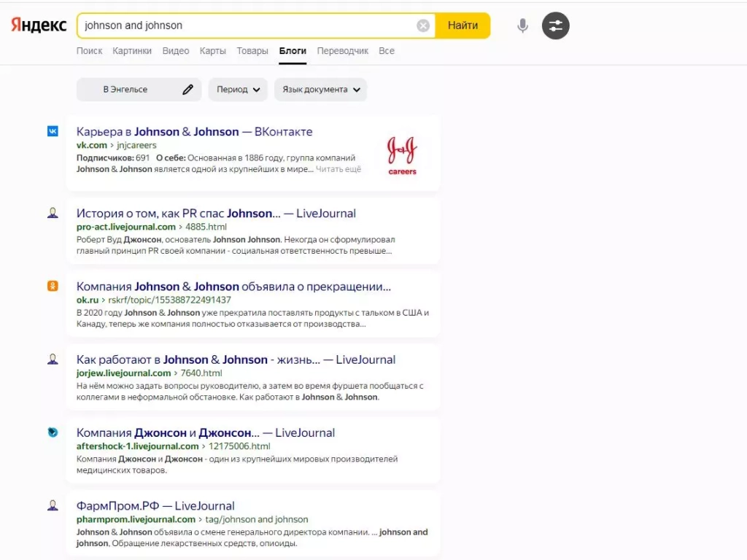Click the Подписчиков: 691 text
This screenshot has height=560, width=747.
(113, 157)
